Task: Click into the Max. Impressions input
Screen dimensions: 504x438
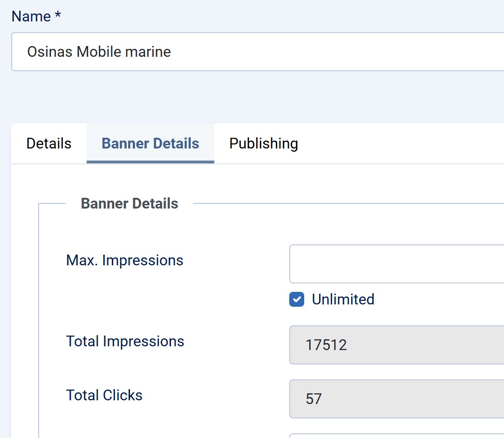Action: pyautogui.click(x=396, y=264)
